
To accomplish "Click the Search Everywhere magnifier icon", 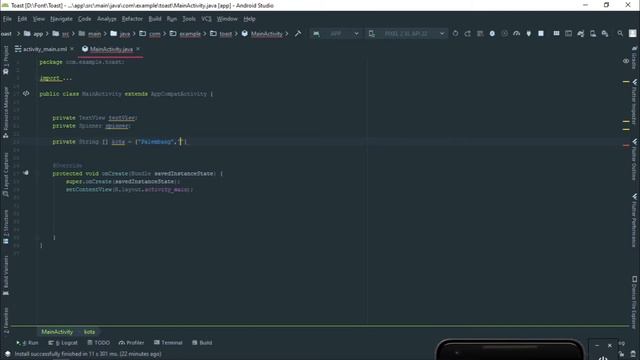I will 620,33.
